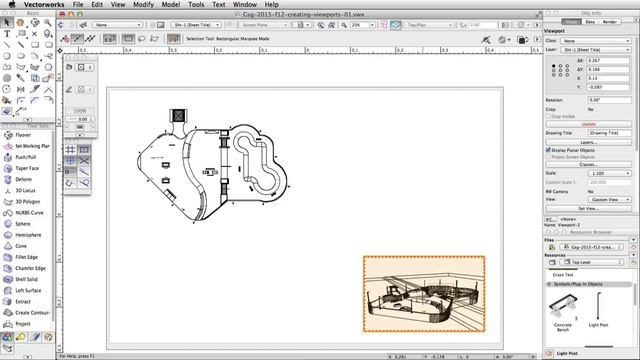Select the arrow Selection tool in Basic palette

tap(7, 22)
